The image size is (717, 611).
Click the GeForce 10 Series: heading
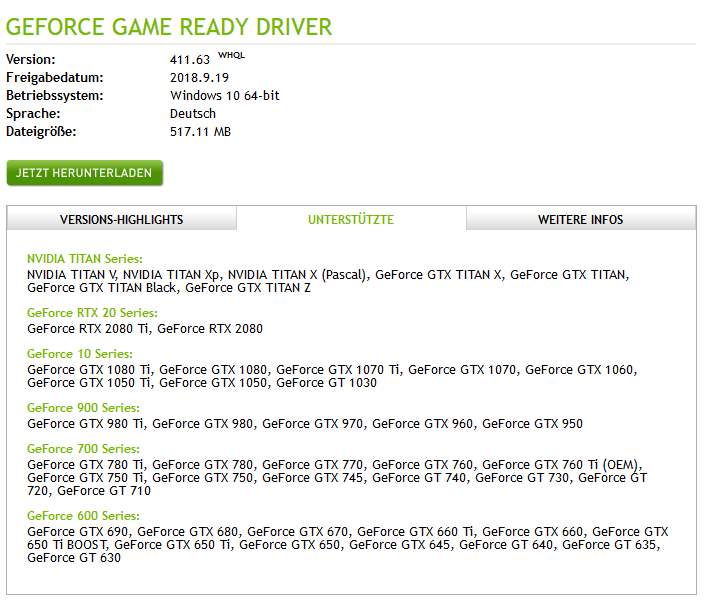pyautogui.click(x=80, y=354)
